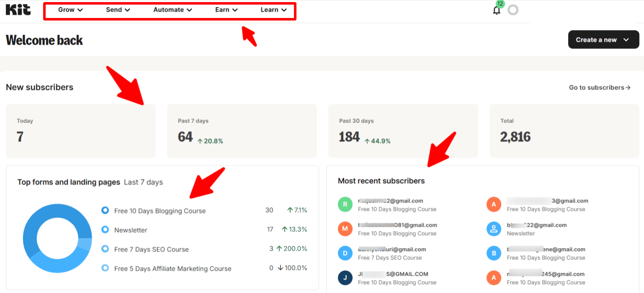Select the Free 7 Days SEO Course marker
644x293 pixels.
105,249
